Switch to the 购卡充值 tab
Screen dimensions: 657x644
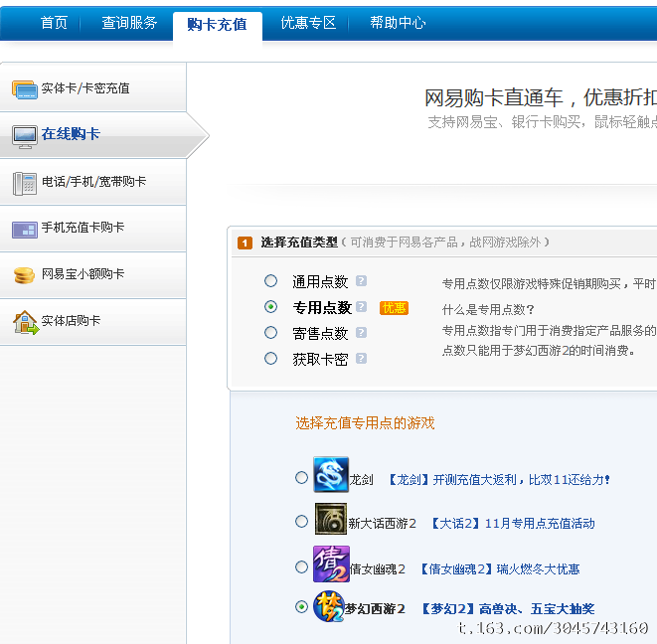[x=218, y=25]
